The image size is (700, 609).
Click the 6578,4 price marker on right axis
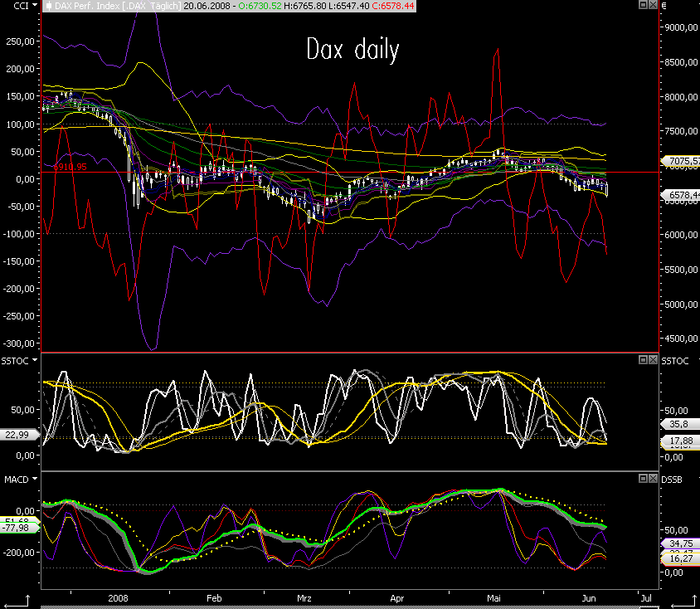pos(681,195)
